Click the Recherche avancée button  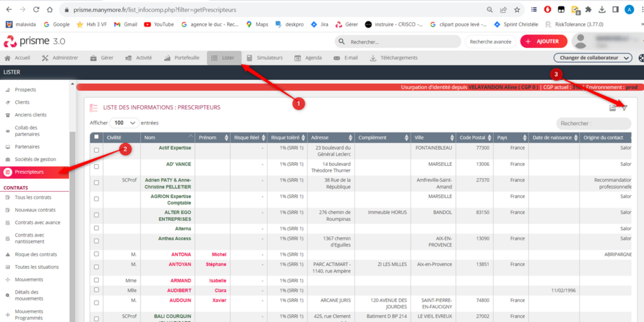(489, 42)
